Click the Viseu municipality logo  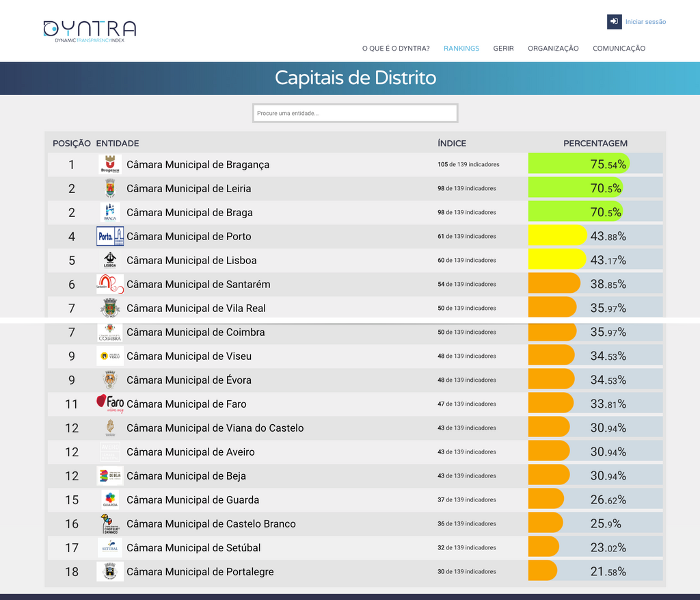click(x=110, y=356)
